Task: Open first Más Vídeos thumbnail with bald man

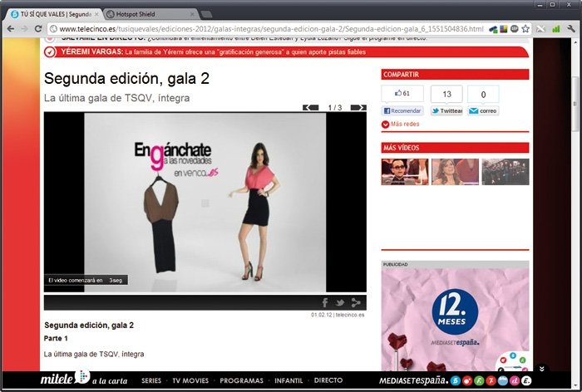Action: click(405, 172)
